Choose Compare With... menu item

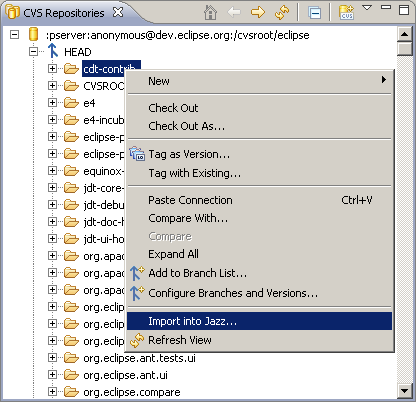click(x=260, y=218)
